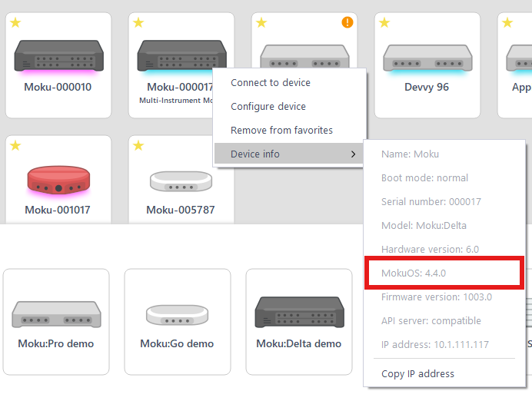Click the Multi-Instrument mode subtitle of Moku-000017
This screenshot has width=532, height=401.
pos(176,101)
